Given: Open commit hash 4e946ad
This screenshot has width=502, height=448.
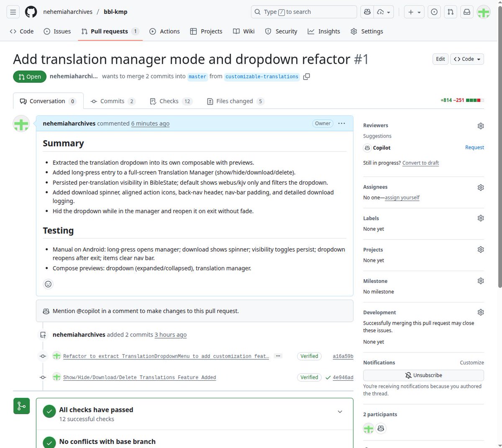Looking at the screenshot, I should [343, 377].
